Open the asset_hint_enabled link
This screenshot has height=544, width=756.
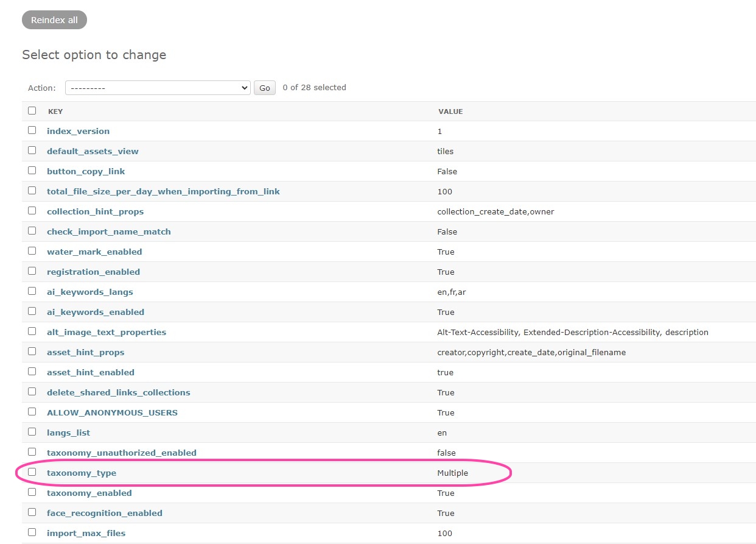click(91, 372)
